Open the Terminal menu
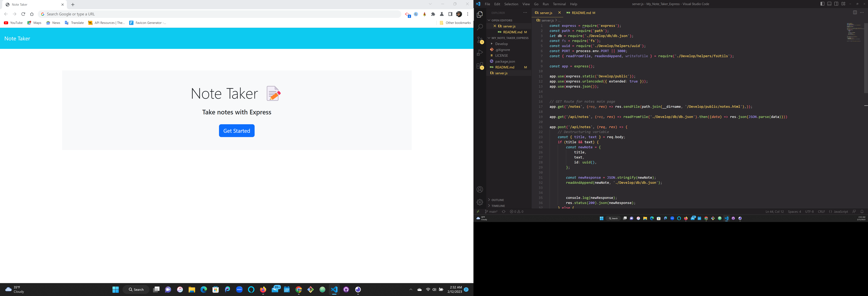 [x=559, y=4]
